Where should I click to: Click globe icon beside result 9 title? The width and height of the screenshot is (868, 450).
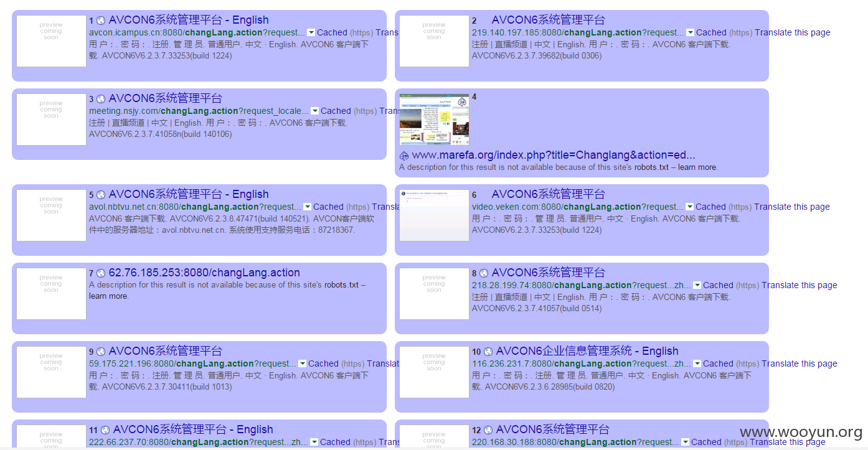pos(101,352)
